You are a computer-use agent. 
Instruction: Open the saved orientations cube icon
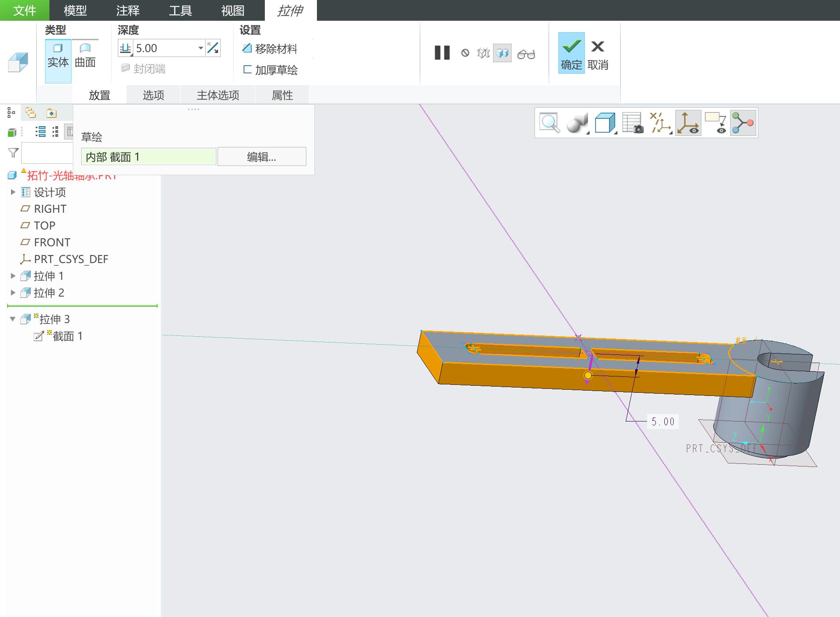click(605, 123)
